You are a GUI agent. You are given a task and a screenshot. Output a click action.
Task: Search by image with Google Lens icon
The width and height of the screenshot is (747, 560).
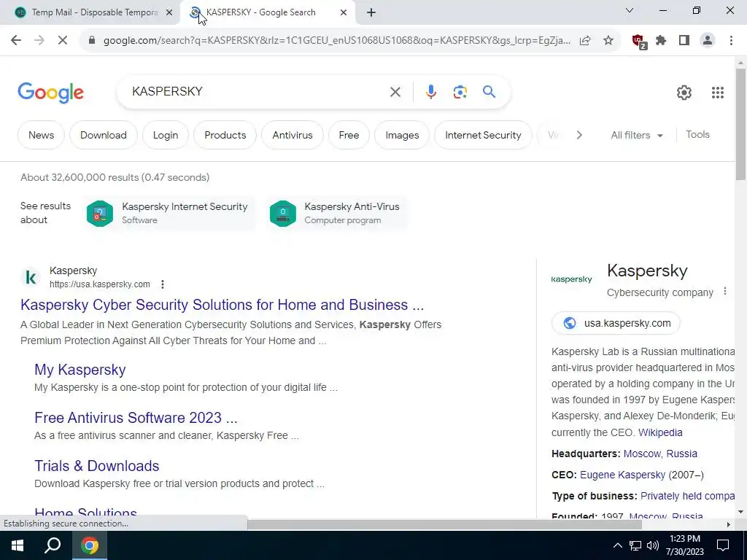tap(460, 92)
